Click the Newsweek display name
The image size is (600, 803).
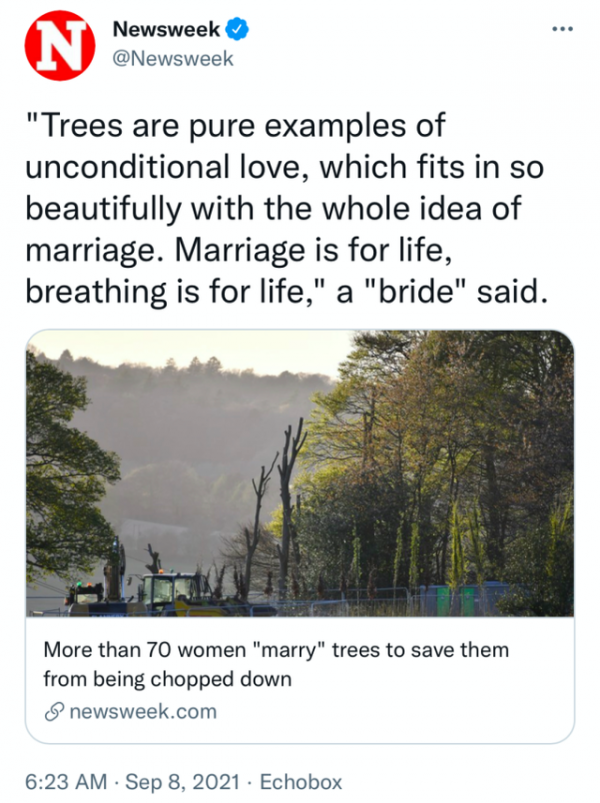(166, 29)
